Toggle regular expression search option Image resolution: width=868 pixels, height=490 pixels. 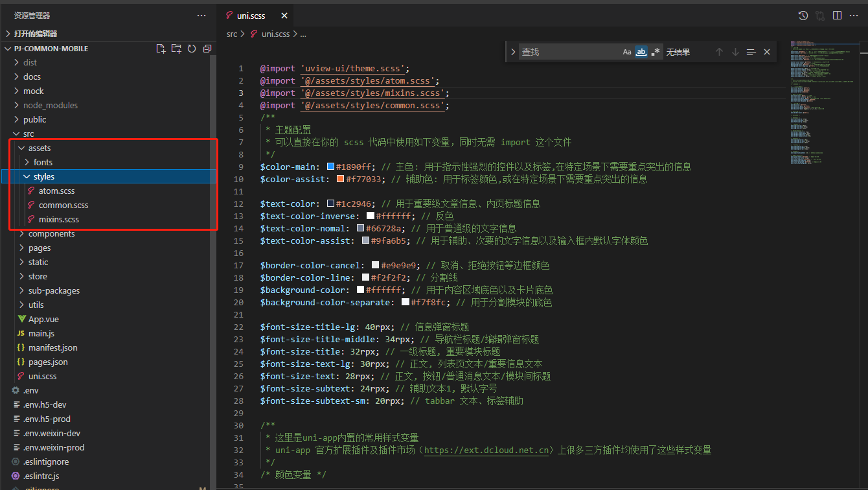656,52
